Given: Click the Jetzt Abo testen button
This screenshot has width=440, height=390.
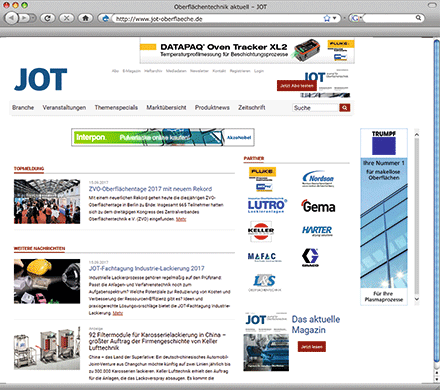Looking at the screenshot, I should point(297,86).
